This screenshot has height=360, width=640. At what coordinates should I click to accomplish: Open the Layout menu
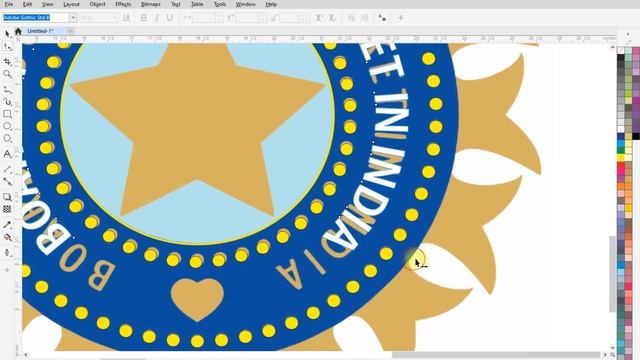pos(71,4)
